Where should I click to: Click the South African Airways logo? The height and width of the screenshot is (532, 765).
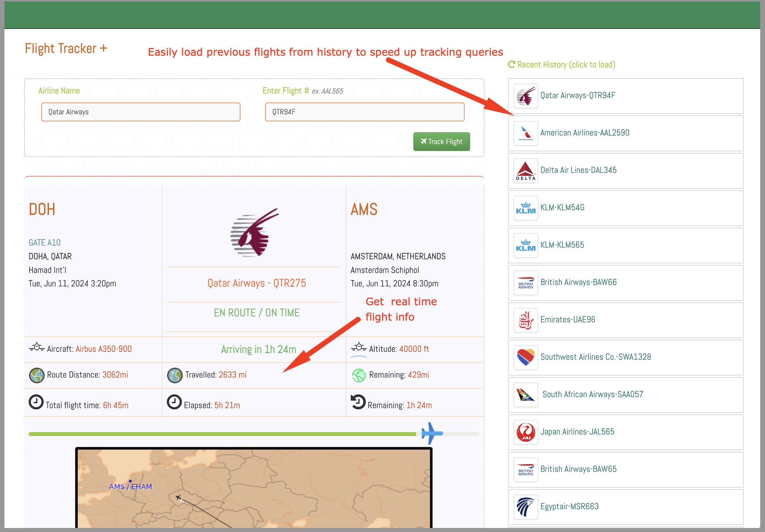click(526, 395)
